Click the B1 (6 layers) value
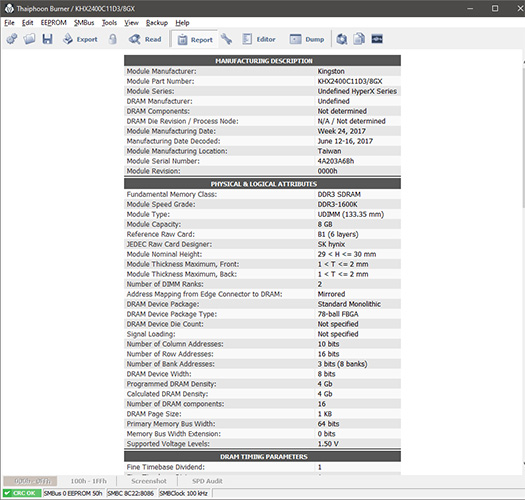This screenshot has width=525, height=500. [338, 234]
